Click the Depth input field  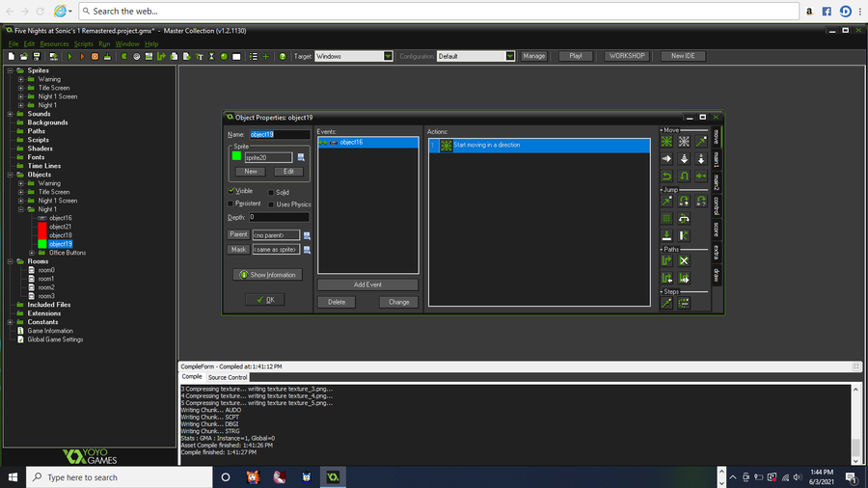(279, 217)
